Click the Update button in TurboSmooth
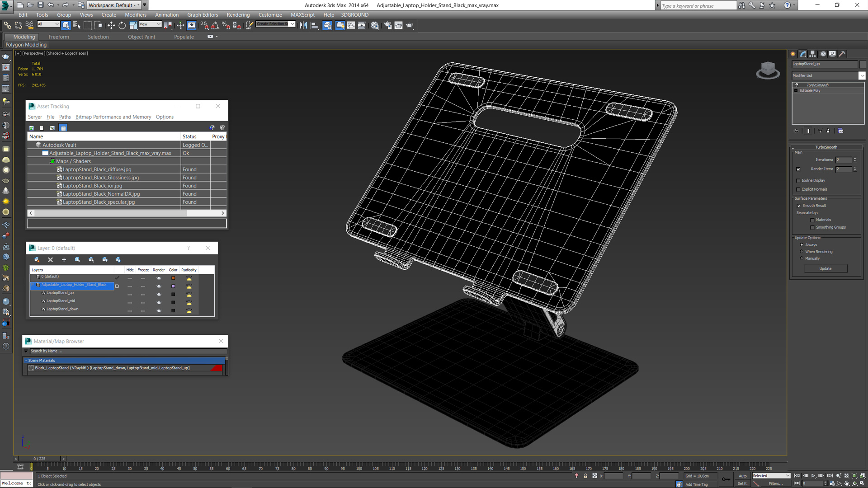This screenshot has height=488, width=868. (826, 269)
